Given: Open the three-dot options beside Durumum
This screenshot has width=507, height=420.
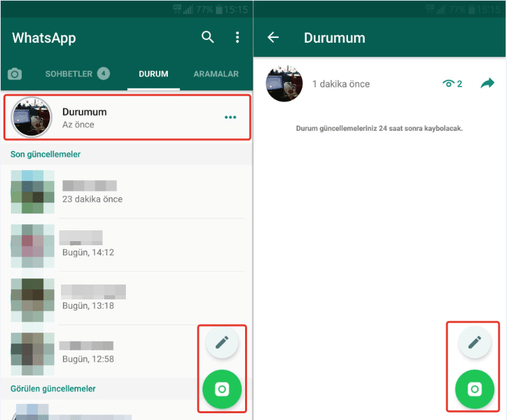Looking at the screenshot, I should point(231,118).
